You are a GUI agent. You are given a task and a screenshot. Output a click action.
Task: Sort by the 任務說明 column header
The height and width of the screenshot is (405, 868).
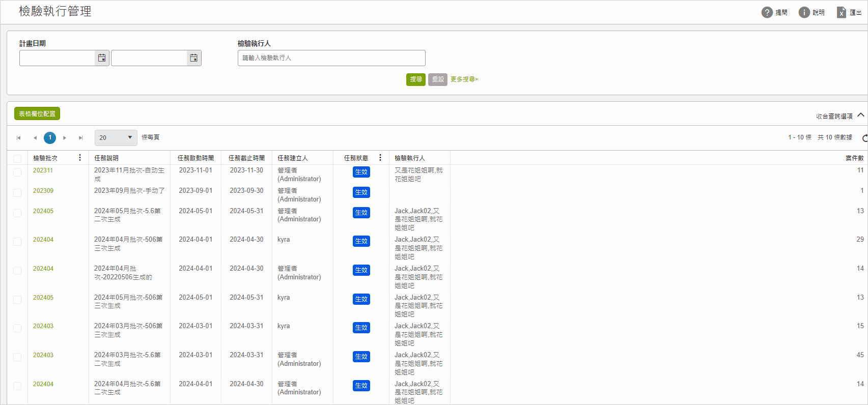[106, 158]
